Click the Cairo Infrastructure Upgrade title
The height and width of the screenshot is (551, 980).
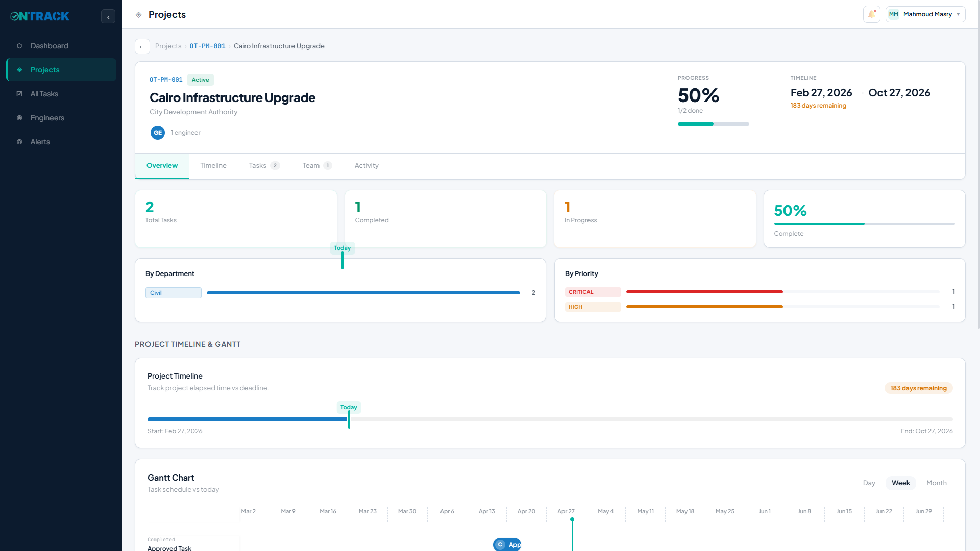tap(232, 97)
